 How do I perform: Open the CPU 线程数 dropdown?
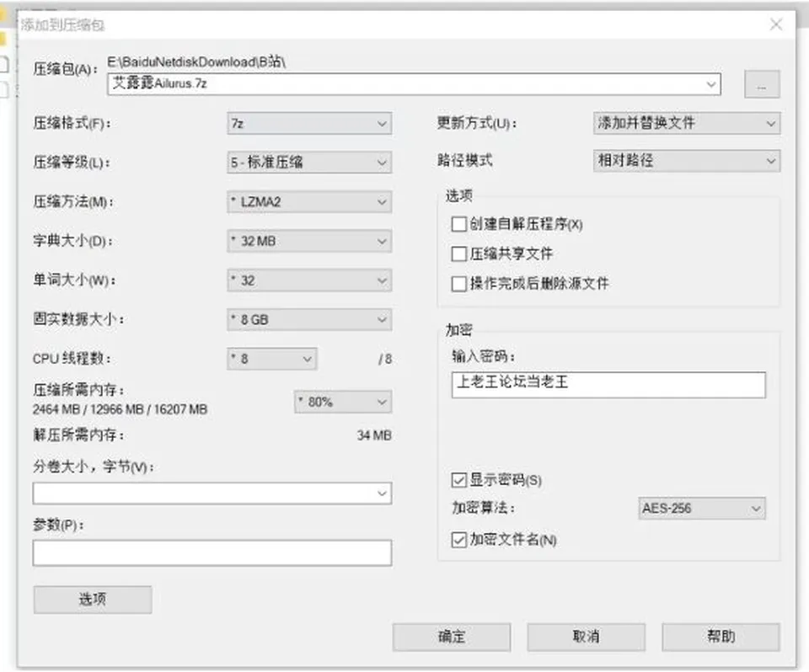(272, 359)
